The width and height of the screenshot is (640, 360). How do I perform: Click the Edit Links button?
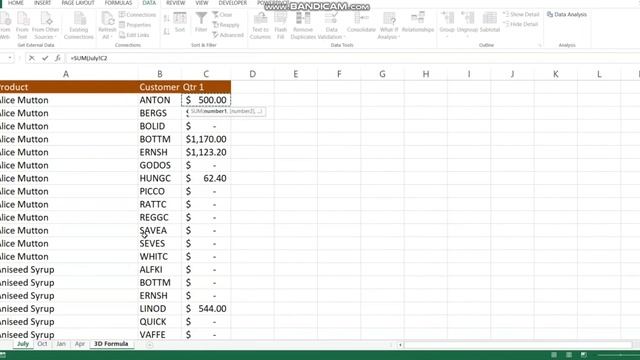(x=134, y=35)
